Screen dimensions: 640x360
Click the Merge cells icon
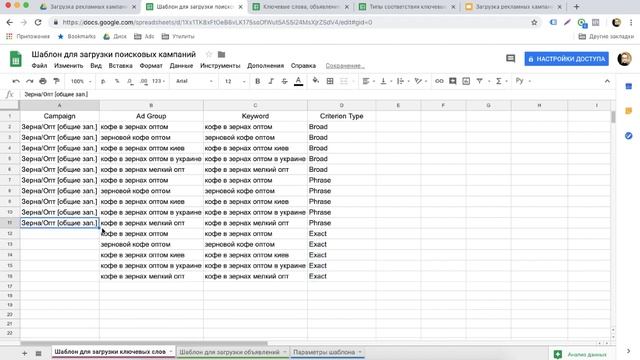tap(344, 81)
